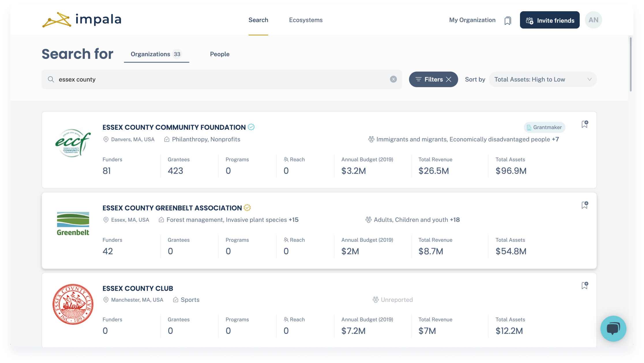Click gold badge next to Greenbelt Association
Screen dimensions: 644x363
coord(247,208)
